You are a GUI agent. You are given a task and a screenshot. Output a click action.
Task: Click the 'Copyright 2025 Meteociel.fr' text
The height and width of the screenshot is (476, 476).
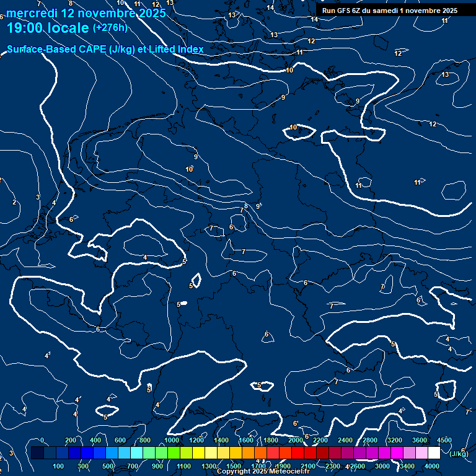pos(263,472)
